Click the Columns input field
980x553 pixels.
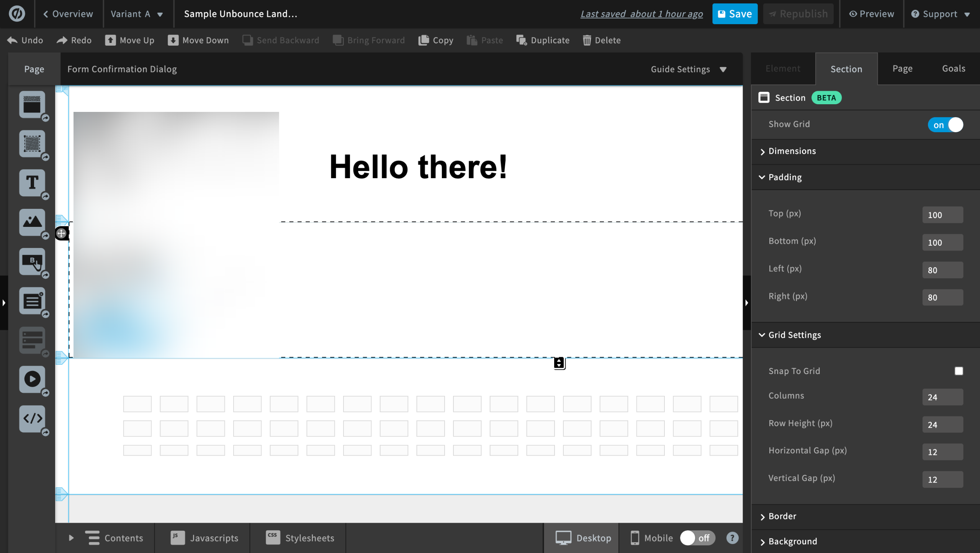(x=942, y=397)
